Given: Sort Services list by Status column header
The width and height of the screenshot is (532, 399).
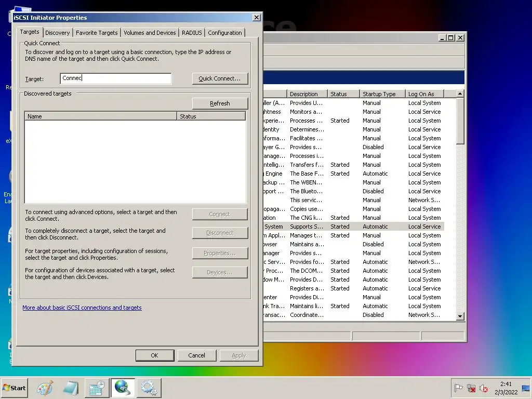Looking at the screenshot, I should point(343,94).
